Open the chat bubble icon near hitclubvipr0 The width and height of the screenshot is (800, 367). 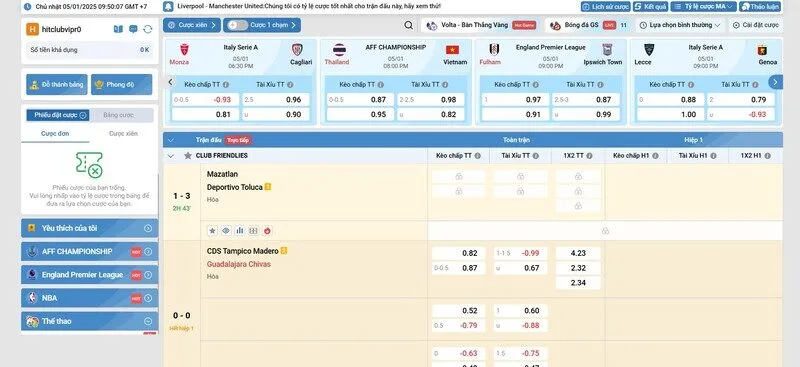point(133,29)
